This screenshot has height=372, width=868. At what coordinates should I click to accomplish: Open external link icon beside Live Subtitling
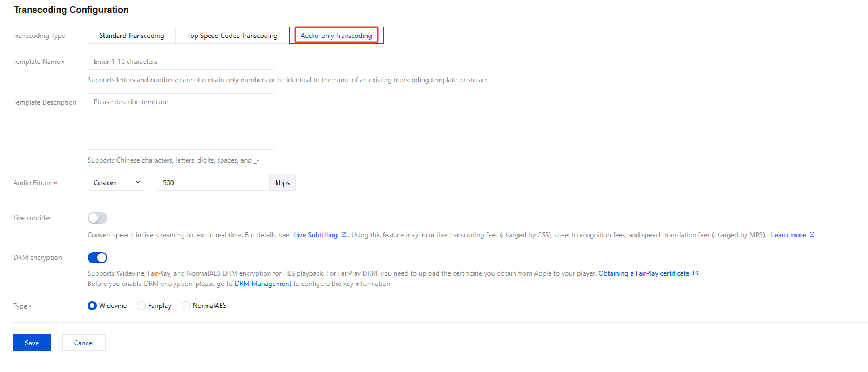tap(344, 235)
